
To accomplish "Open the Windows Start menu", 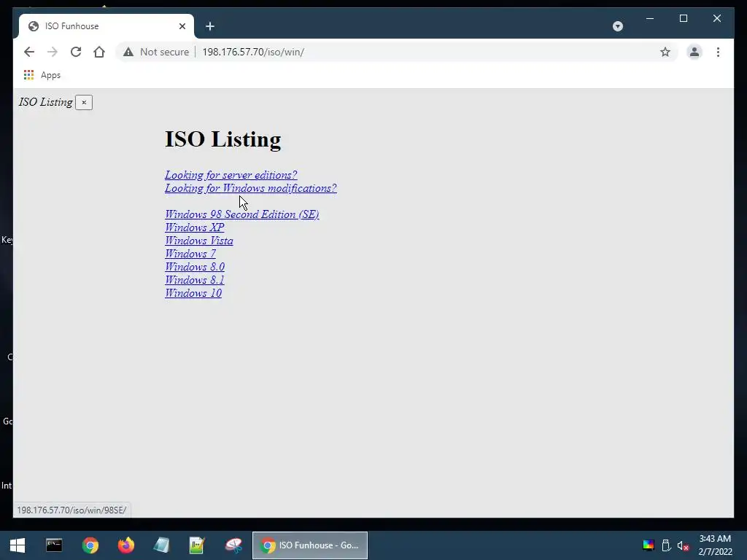I will tap(18, 545).
